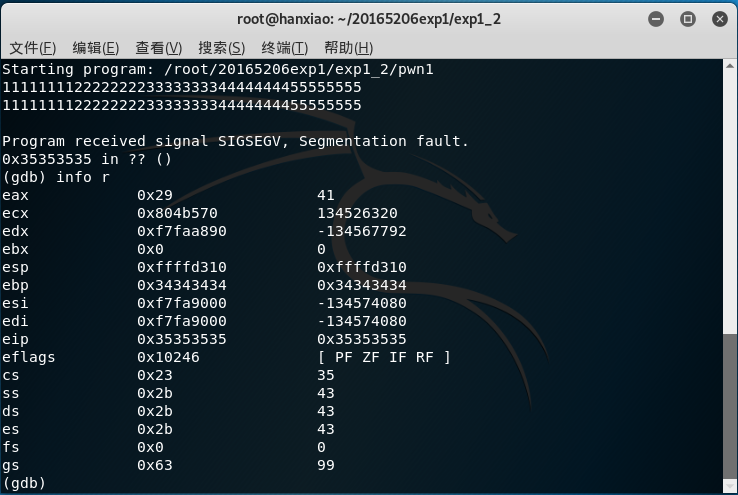Click cs value 0x23
This screenshot has height=495, width=738.
click(155, 375)
